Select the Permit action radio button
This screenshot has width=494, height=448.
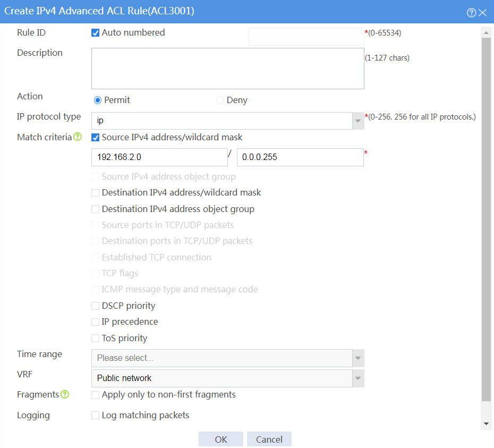tap(98, 100)
